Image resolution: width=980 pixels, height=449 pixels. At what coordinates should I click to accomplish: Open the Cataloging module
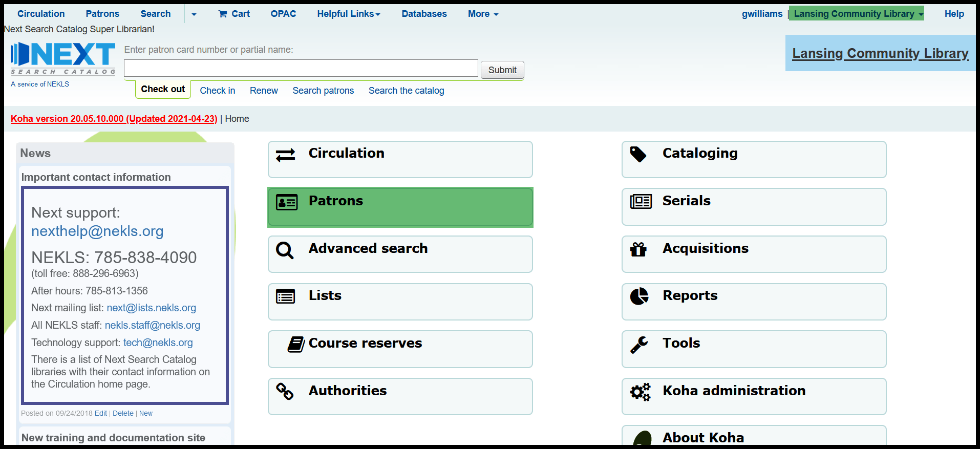tap(754, 160)
